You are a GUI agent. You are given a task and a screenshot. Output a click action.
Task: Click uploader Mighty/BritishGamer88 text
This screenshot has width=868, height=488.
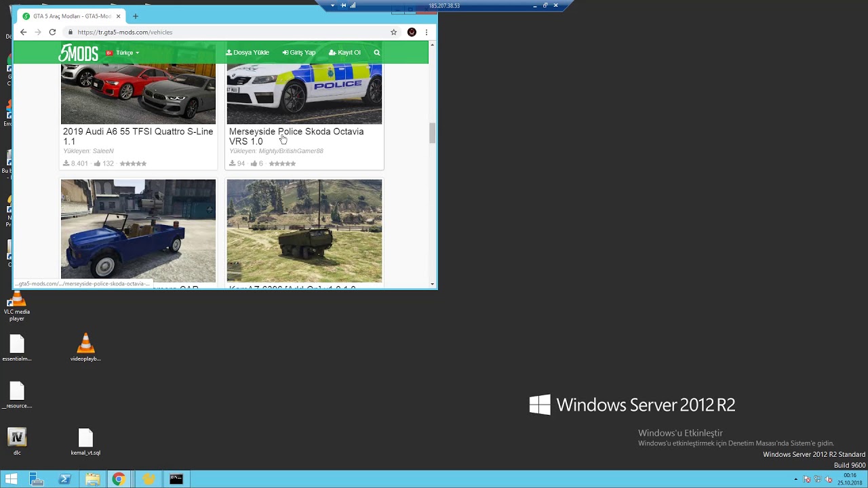tap(290, 151)
